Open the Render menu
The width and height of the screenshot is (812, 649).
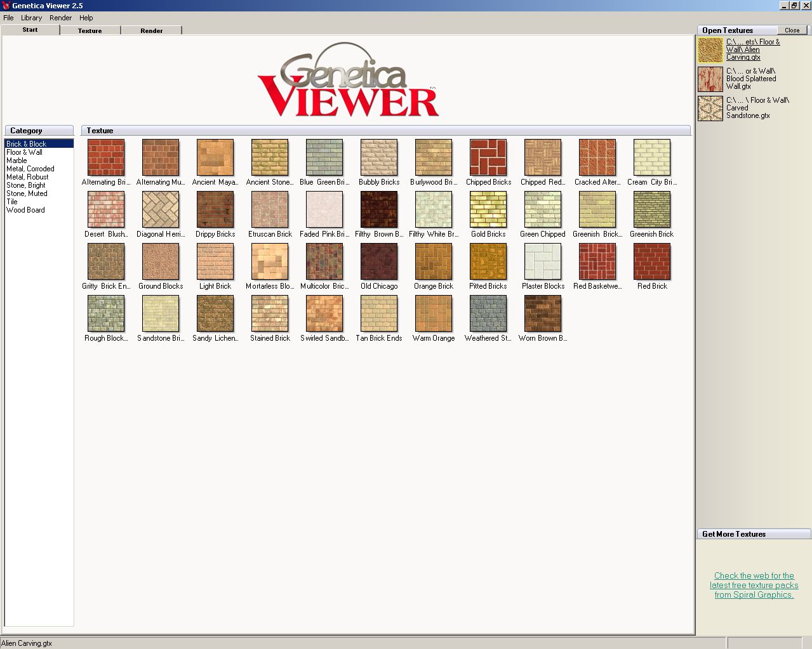pyautogui.click(x=61, y=18)
